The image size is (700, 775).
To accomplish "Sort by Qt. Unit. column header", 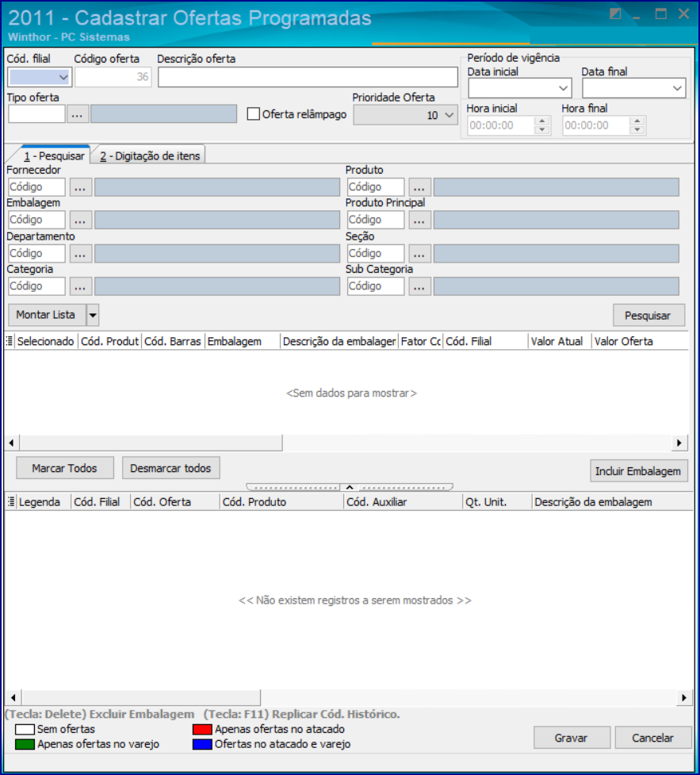I will click(x=497, y=502).
